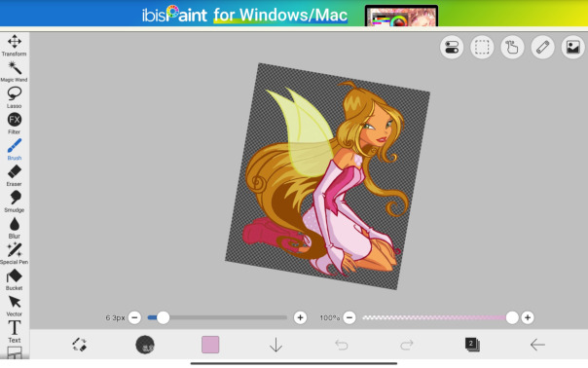The width and height of the screenshot is (588, 368).
Task: Open the ruler tool
Action: click(x=542, y=48)
